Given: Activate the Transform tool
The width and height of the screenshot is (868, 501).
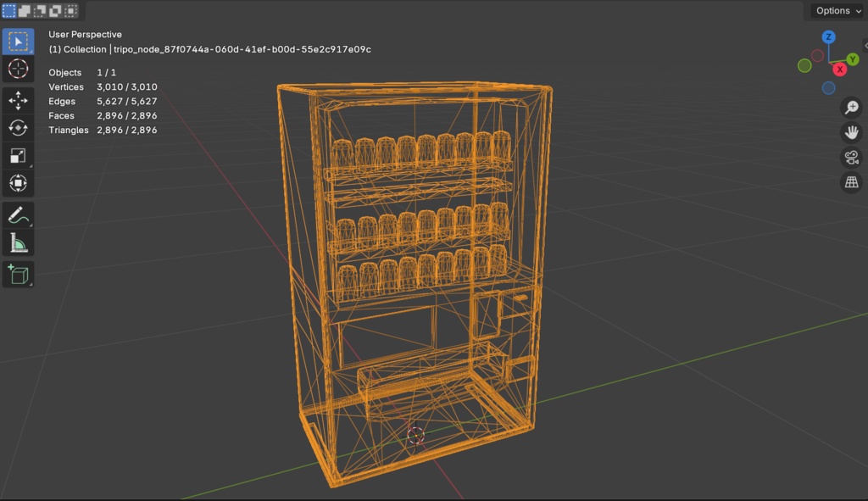Looking at the screenshot, I should coord(17,183).
